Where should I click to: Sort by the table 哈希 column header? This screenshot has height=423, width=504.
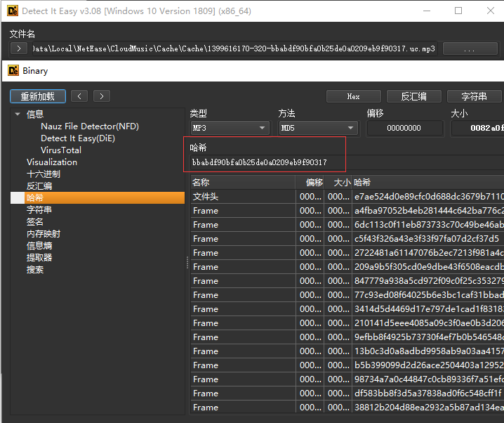[428, 183]
